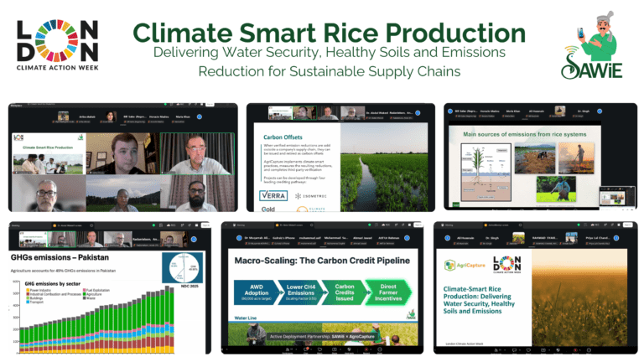Viewport: 644px width, 362px height.
Task: Click the 'NDC 2025' label on the GHG chart
Action: [x=190, y=286]
